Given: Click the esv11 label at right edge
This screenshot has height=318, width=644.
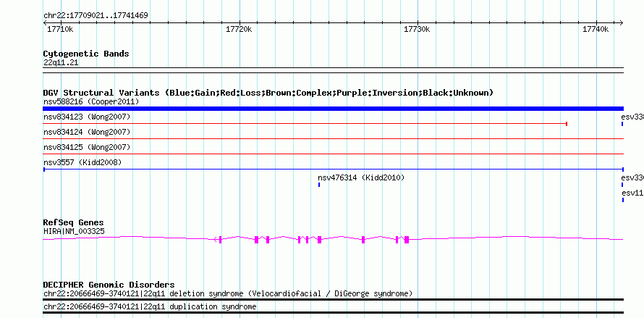Looking at the screenshot, I should [x=632, y=193].
